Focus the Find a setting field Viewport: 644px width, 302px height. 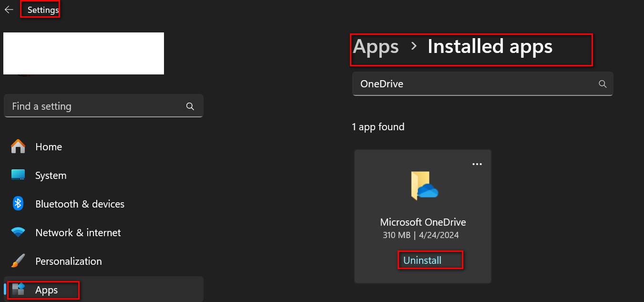(x=103, y=106)
